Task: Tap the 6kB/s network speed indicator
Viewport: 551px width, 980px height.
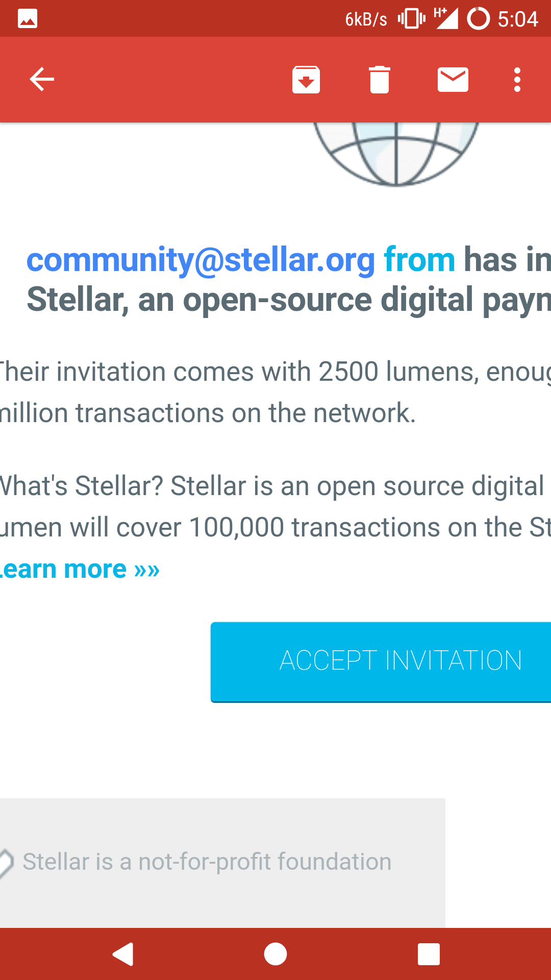Action: [x=366, y=19]
